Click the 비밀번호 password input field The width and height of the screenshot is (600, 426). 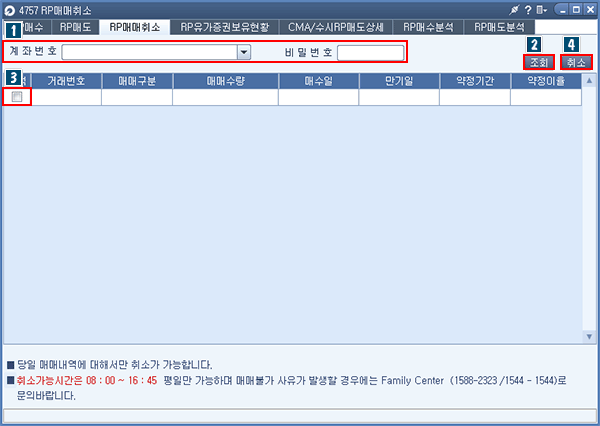pos(370,53)
